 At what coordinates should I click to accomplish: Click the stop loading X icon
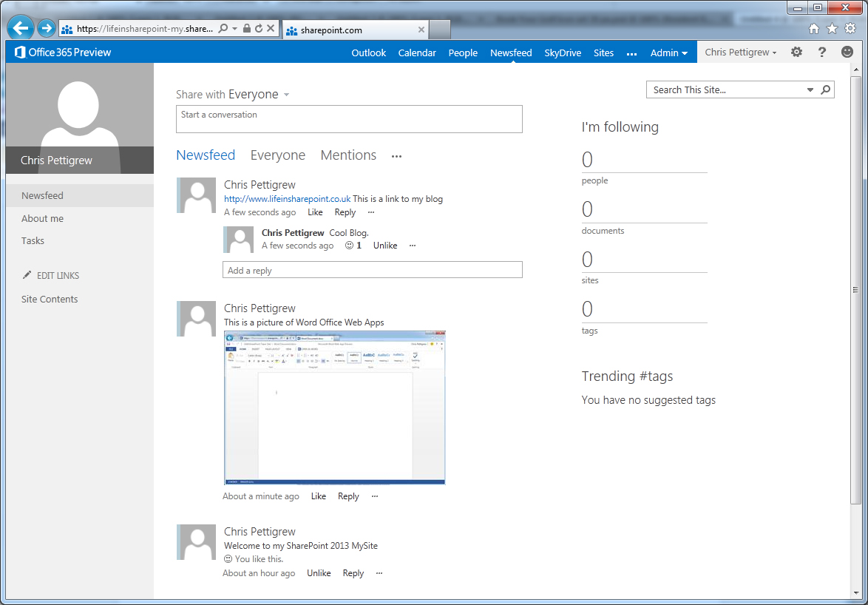(x=271, y=28)
